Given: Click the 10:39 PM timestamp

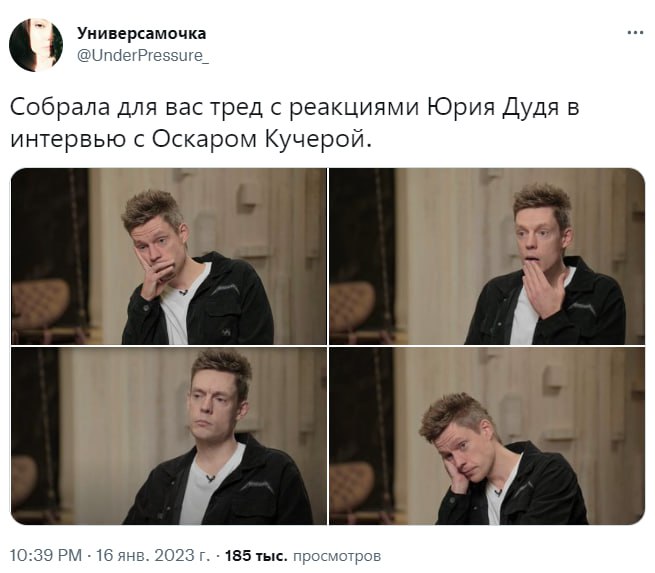Looking at the screenshot, I should click(x=46, y=556).
